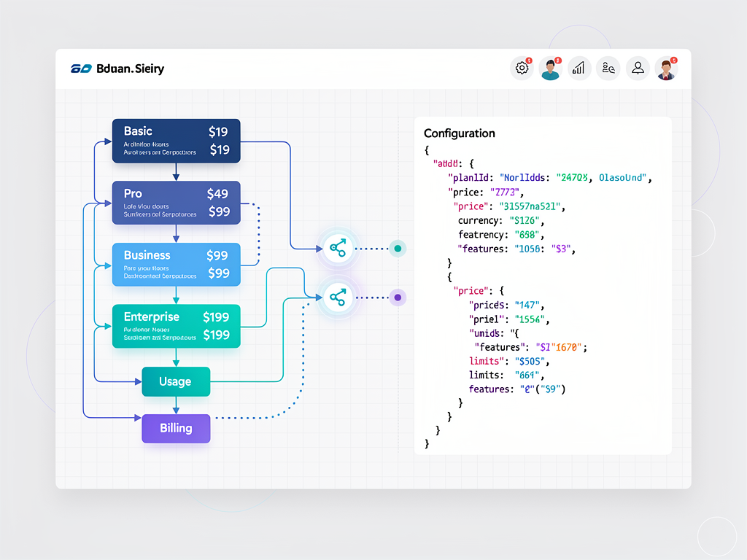Viewport: 747px width, 560px height.
Task: Click the "priel": "1556" line
Action: pos(508,319)
